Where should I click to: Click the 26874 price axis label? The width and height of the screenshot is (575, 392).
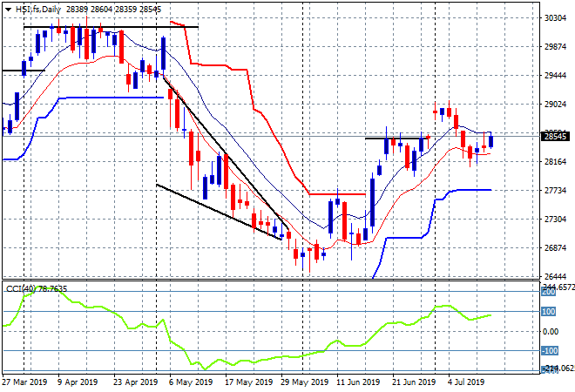point(555,248)
